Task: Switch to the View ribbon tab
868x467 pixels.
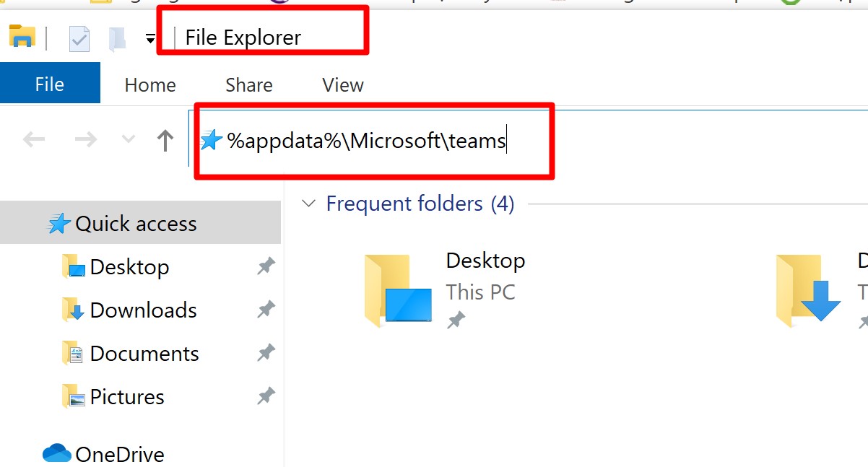Action: coord(343,85)
